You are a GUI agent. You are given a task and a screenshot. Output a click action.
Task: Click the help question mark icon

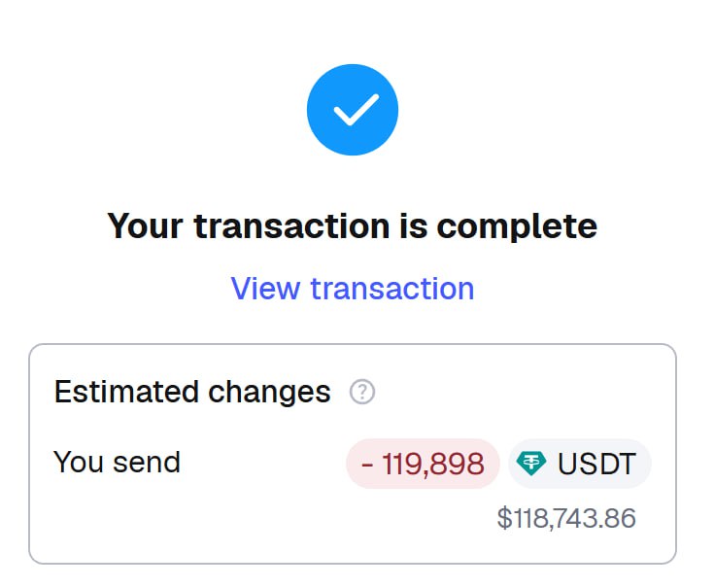click(x=362, y=393)
